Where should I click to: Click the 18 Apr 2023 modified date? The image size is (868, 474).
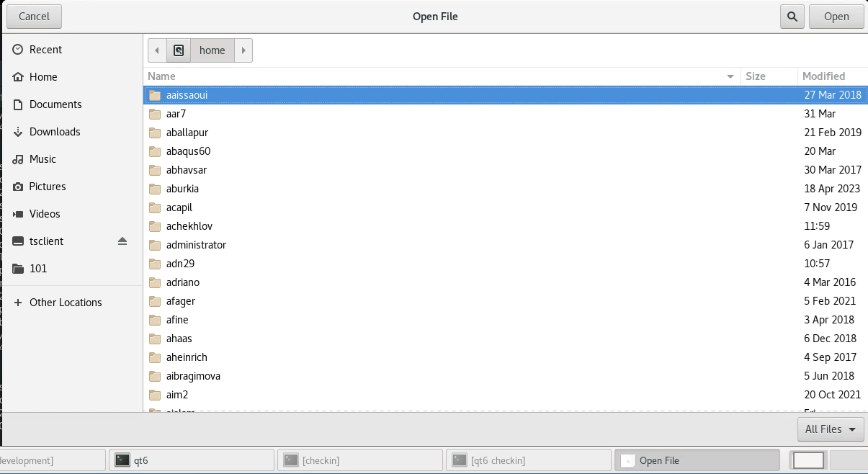click(832, 189)
